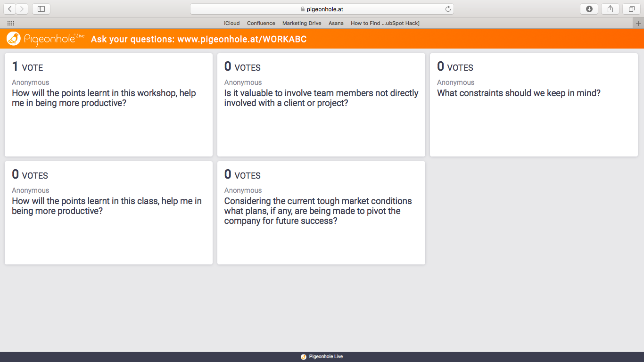This screenshot has height=362, width=644.
Task: Reload the pigeonhole.at page
Action: coord(448,9)
